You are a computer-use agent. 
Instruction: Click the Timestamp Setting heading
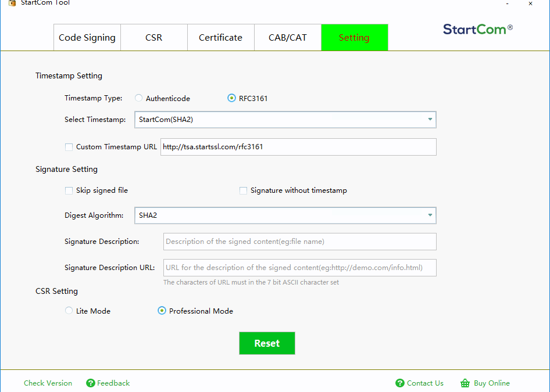click(69, 75)
